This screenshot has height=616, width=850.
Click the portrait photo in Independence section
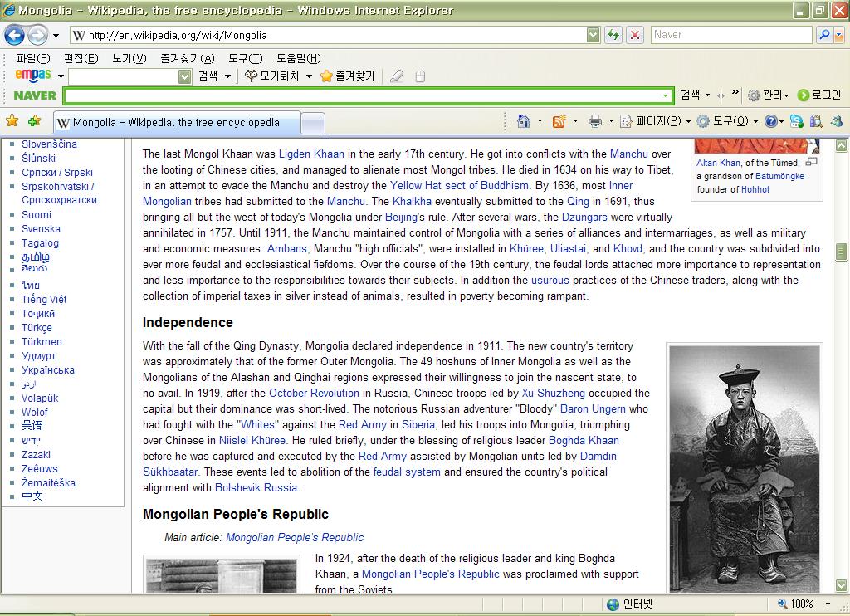(745, 468)
